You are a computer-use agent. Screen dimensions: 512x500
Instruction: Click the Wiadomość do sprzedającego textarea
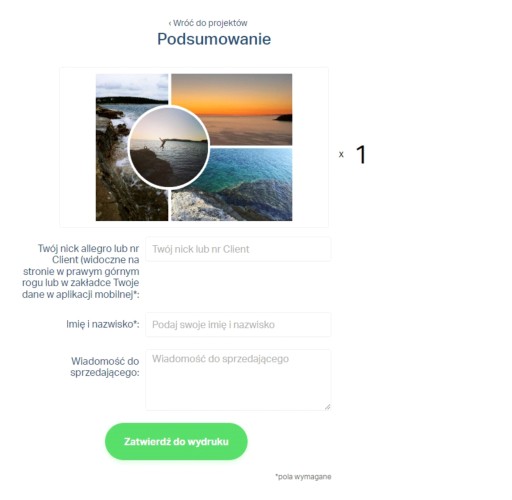coord(238,380)
